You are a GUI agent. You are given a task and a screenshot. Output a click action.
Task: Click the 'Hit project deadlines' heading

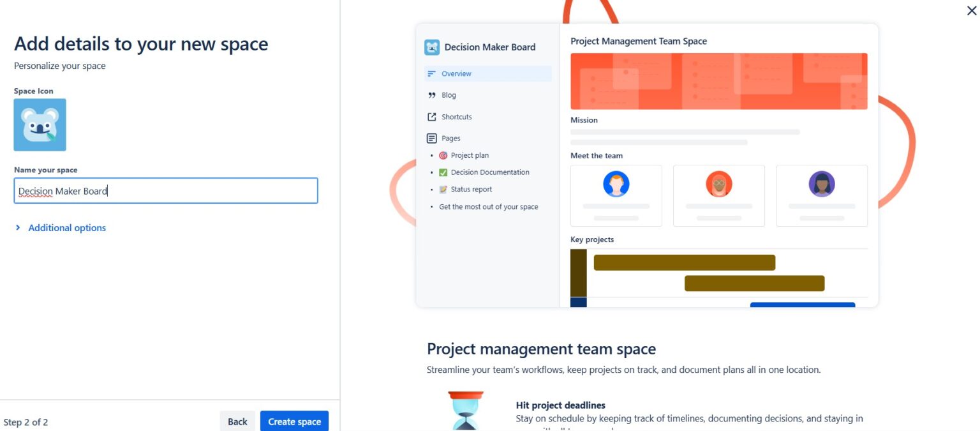pyautogui.click(x=561, y=405)
